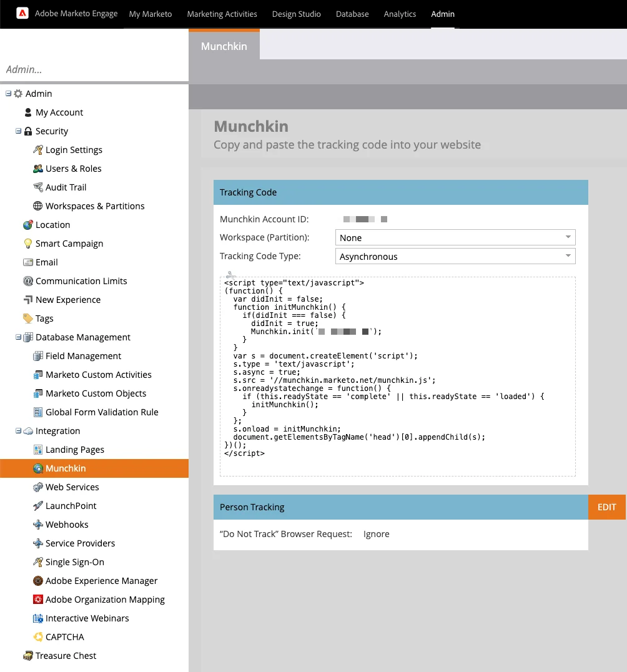Image resolution: width=627 pixels, height=672 pixels.
Task: Click the New Experience icon
Action: [x=28, y=300]
